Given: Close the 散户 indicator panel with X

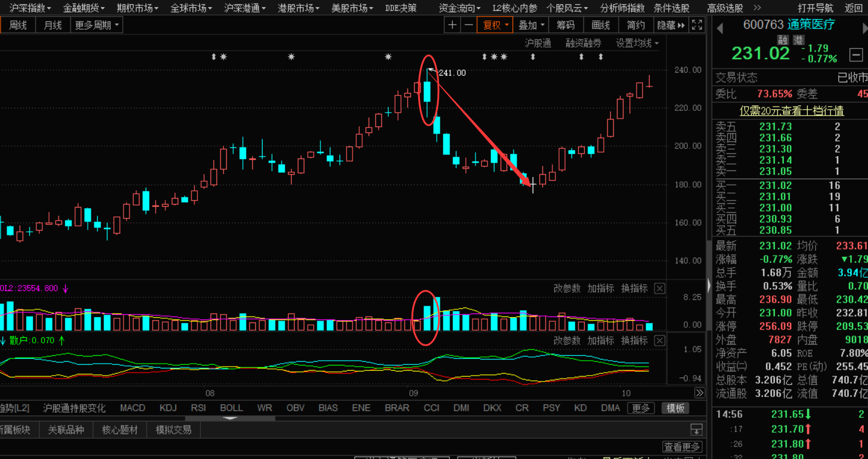Looking at the screenshot, I should 659,341.
